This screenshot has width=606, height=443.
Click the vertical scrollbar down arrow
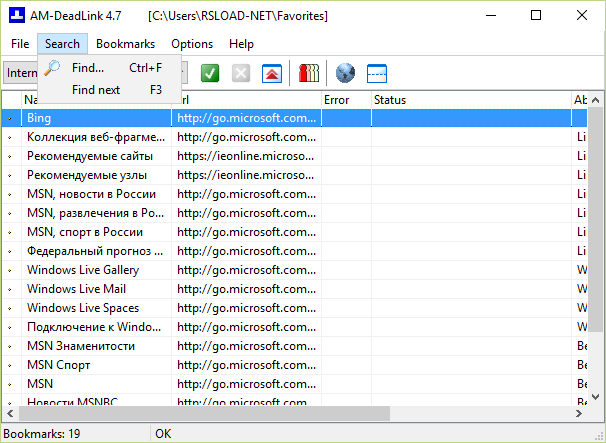pos(596,397)
